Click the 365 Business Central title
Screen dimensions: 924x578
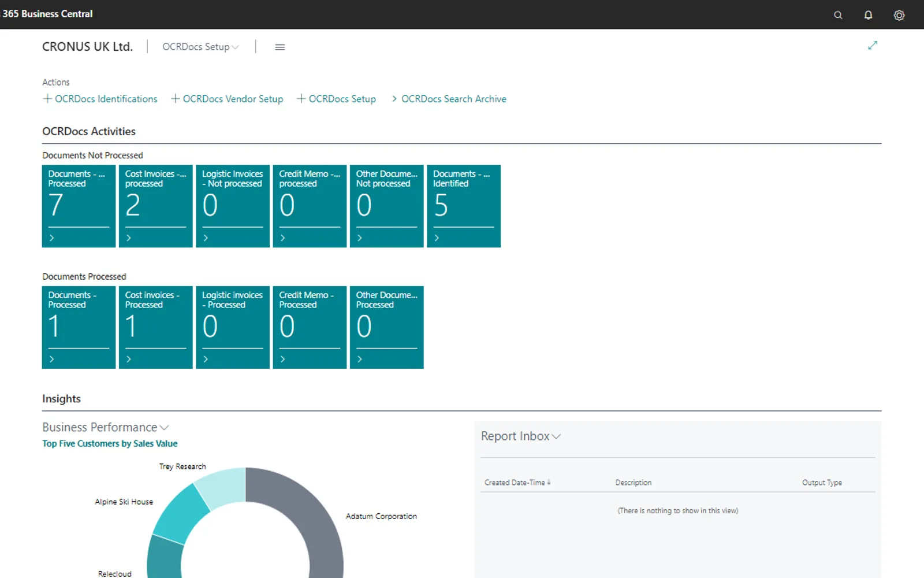click(x=47, y=14)
